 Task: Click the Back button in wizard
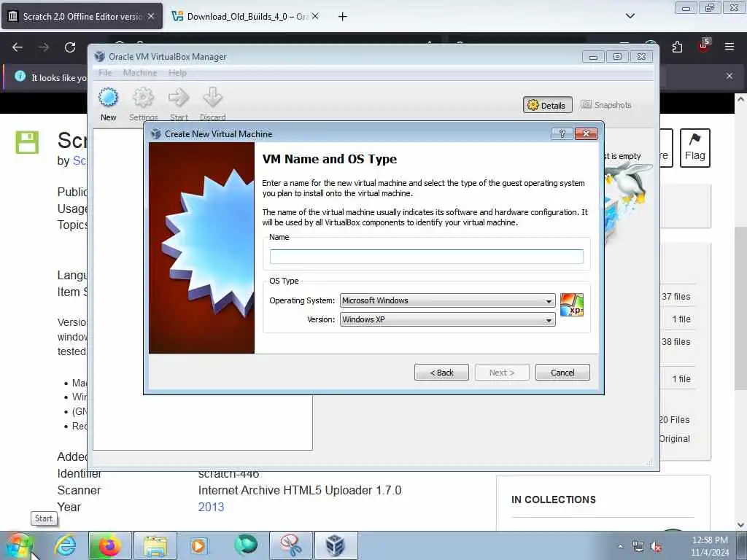441,373
